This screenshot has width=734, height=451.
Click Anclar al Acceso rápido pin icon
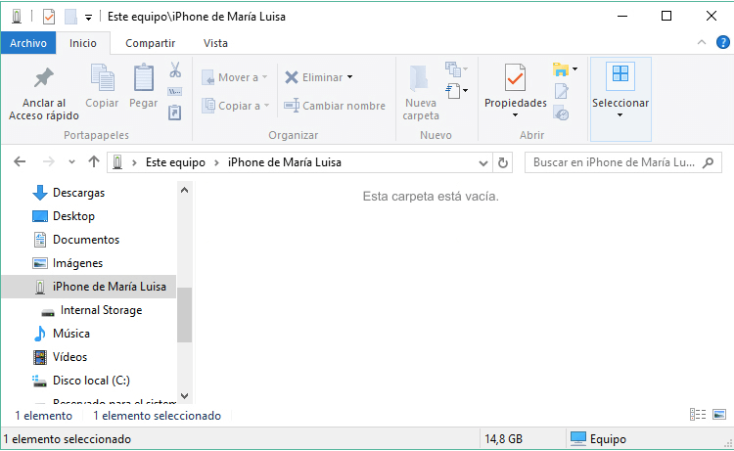(42, 79)
